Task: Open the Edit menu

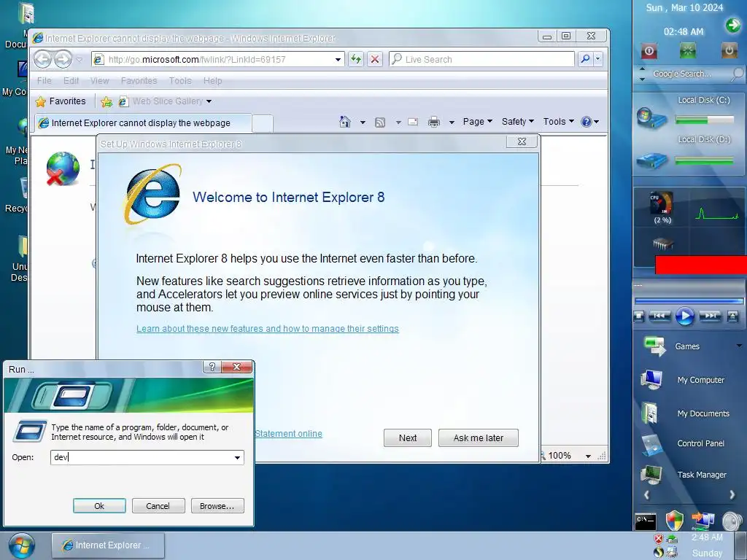Action: pos(71,80)
